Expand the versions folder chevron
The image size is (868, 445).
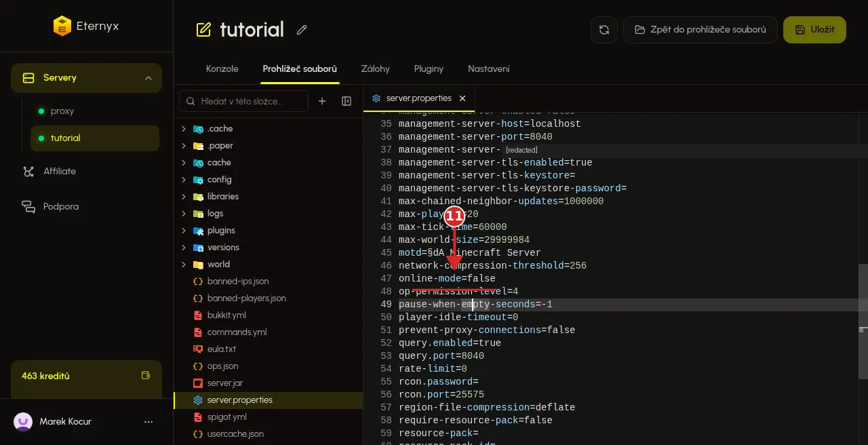(183, 248)
